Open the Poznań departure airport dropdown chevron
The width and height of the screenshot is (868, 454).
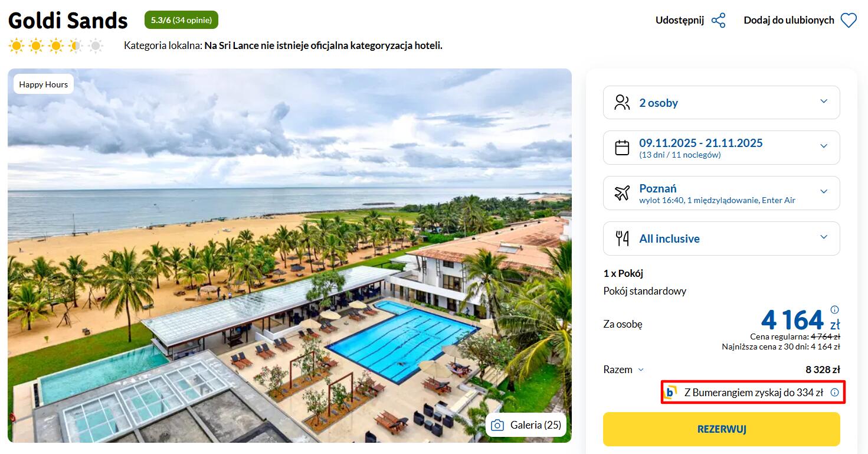click(824, 191)
